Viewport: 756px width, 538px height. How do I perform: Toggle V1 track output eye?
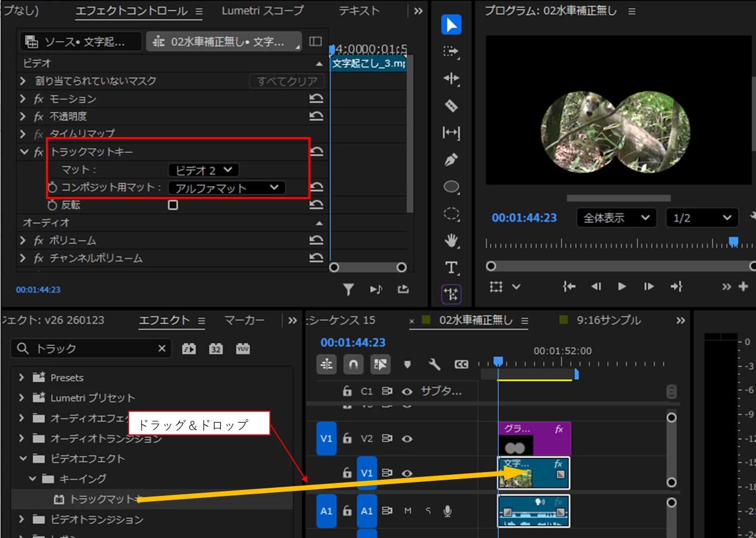407,473
